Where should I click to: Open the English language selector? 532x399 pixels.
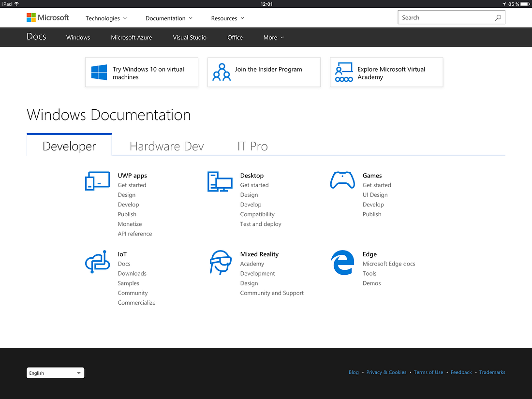tap(55, 373)
